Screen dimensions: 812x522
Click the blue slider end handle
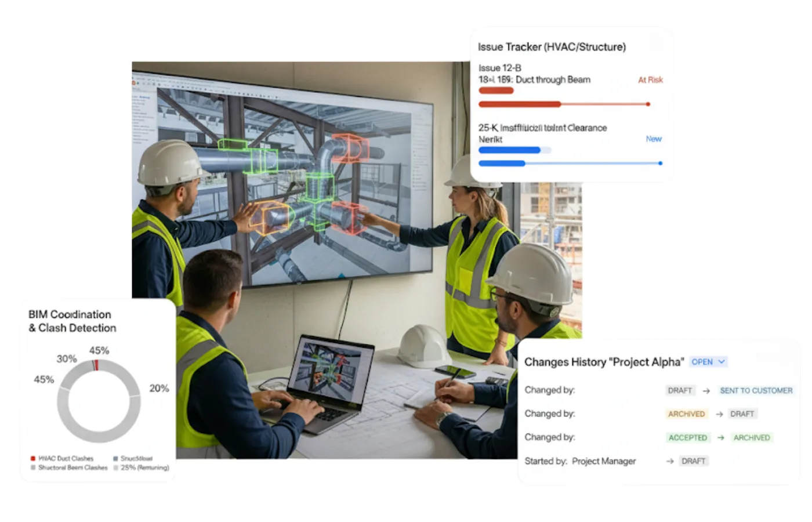pyautogui.click(x=660, y=164)
